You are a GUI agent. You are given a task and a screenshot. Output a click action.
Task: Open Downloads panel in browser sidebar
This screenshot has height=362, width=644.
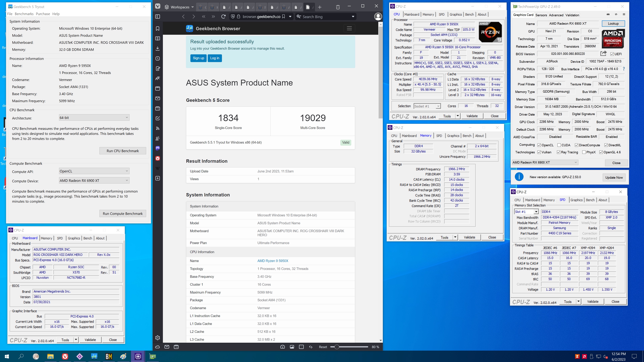tap(158, 48)
